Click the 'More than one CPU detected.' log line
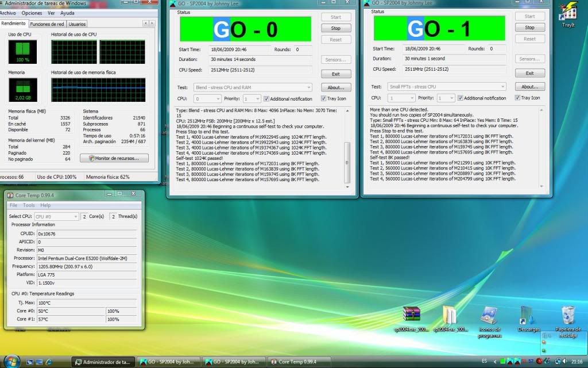 (x=399, y=110)
